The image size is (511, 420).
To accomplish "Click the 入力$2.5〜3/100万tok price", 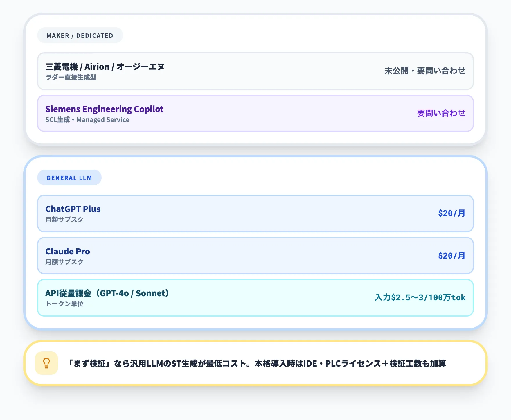I will click(420, 298).
